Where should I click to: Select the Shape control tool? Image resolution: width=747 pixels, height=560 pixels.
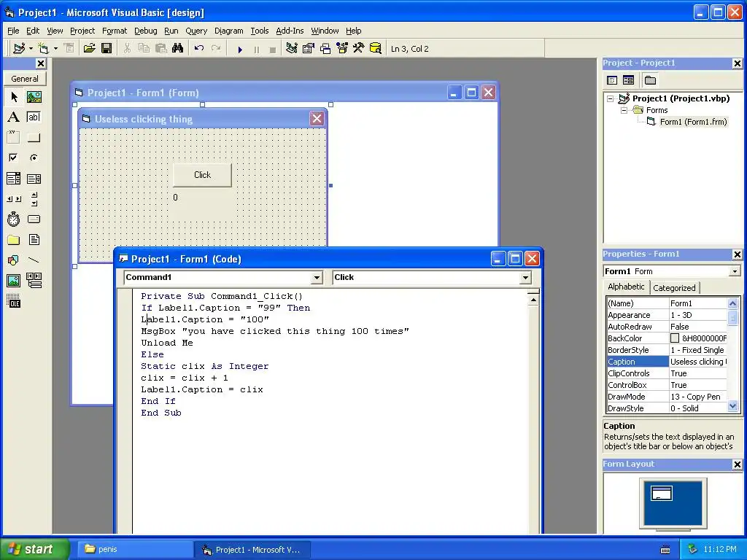14,260
